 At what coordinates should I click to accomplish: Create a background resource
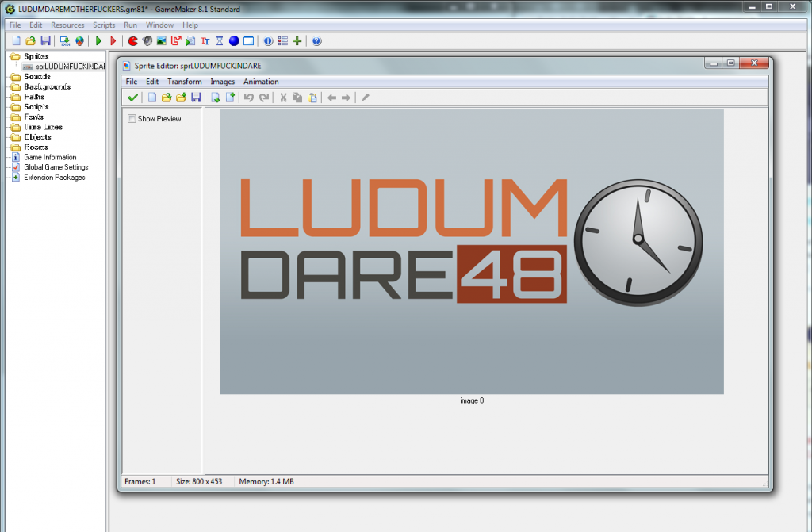click(x=162, y=41)
